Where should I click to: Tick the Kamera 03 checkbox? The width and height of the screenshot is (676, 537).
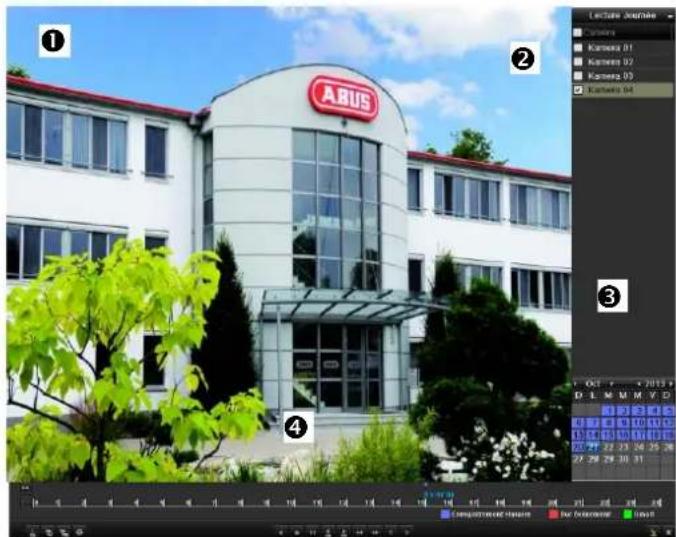tap(578, 76)
